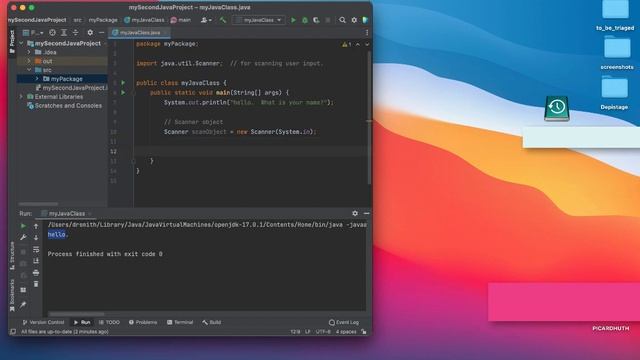The height and width of the screenshot is (360, 640).
Task: Pin the Run tab with the pin icon
Action: point(23,304)
